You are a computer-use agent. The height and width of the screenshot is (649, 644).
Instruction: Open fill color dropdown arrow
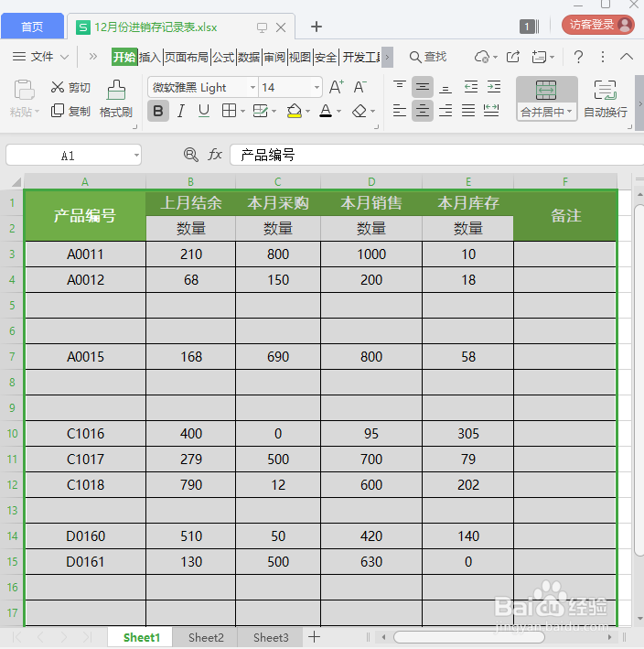tap(307, 111)
